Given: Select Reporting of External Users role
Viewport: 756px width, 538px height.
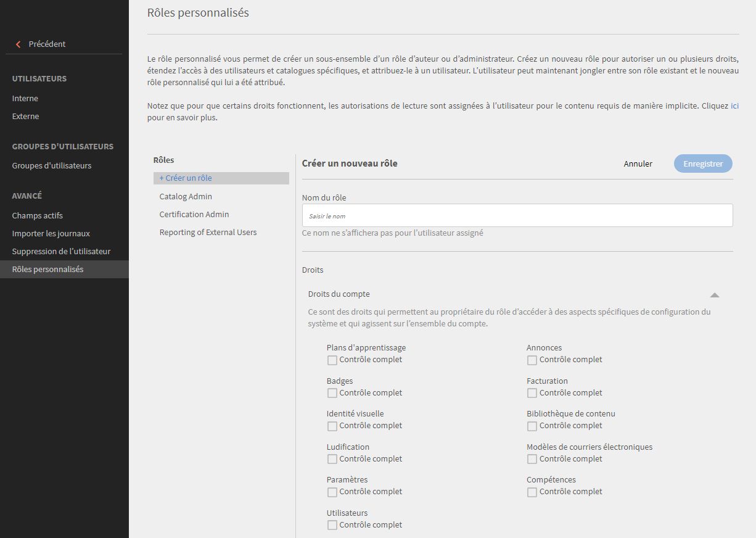Looking at the screenshot, I should (x=208, y=232).
